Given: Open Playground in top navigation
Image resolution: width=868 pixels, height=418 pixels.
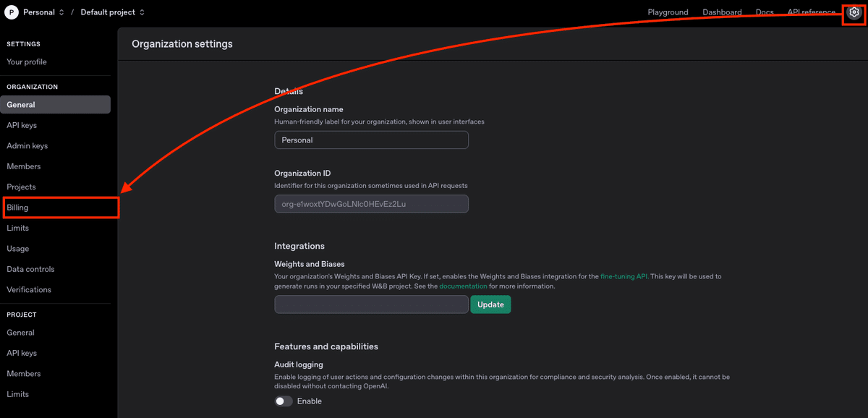Looking at the screenshot, I should click(668, 12).
